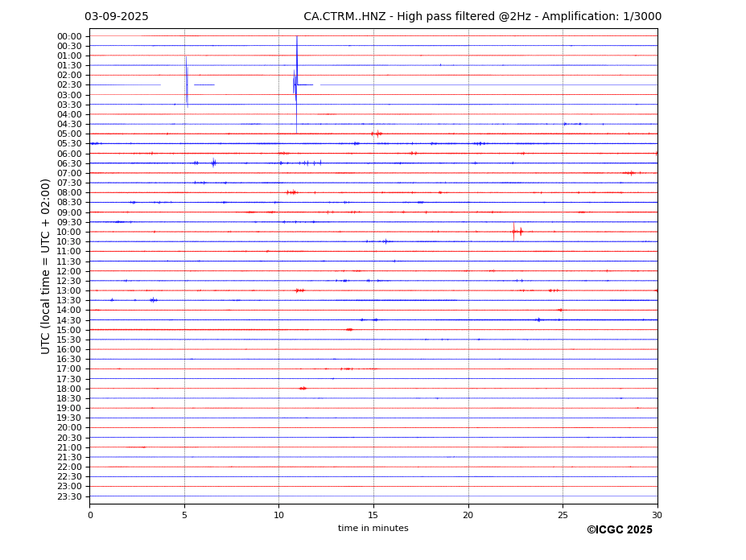Screen dimensions: 746x560
Task: Click the red burst on the 18:00 trace
Action: tap(303, 389)
